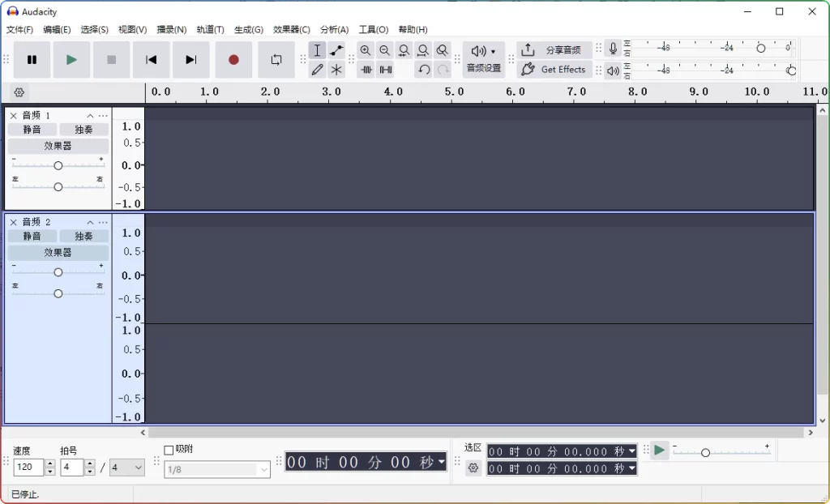This screenshot has width=830, height=504.
Task: Zoom to fit selection icon
Action: pos(404,50)
